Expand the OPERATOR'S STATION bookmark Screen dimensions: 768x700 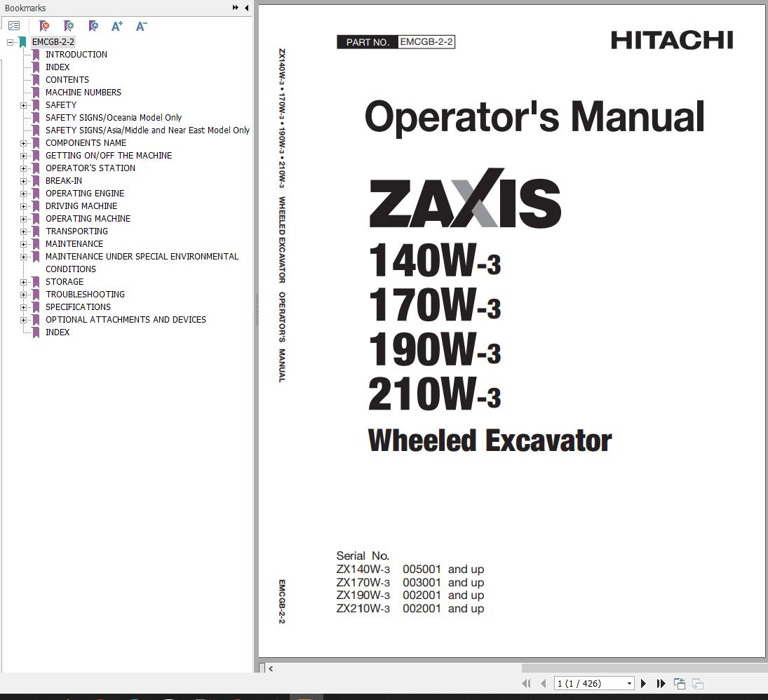tap(23, 168)
